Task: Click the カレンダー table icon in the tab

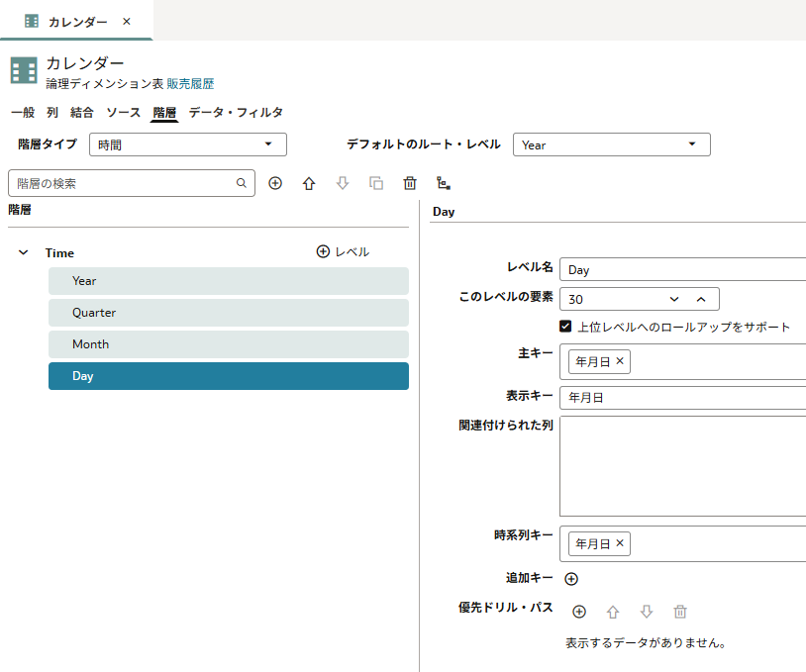Action: [x=32, y=21]
